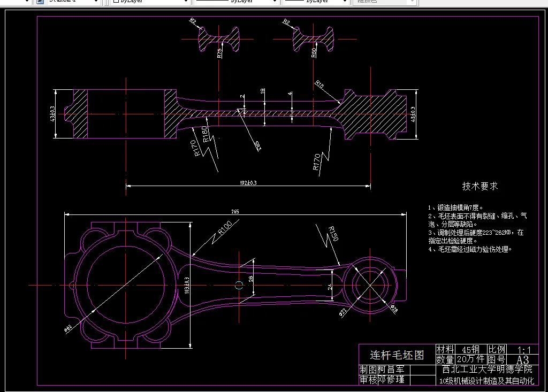
Task: Select the R3 radius label
Action: [258, 146]
